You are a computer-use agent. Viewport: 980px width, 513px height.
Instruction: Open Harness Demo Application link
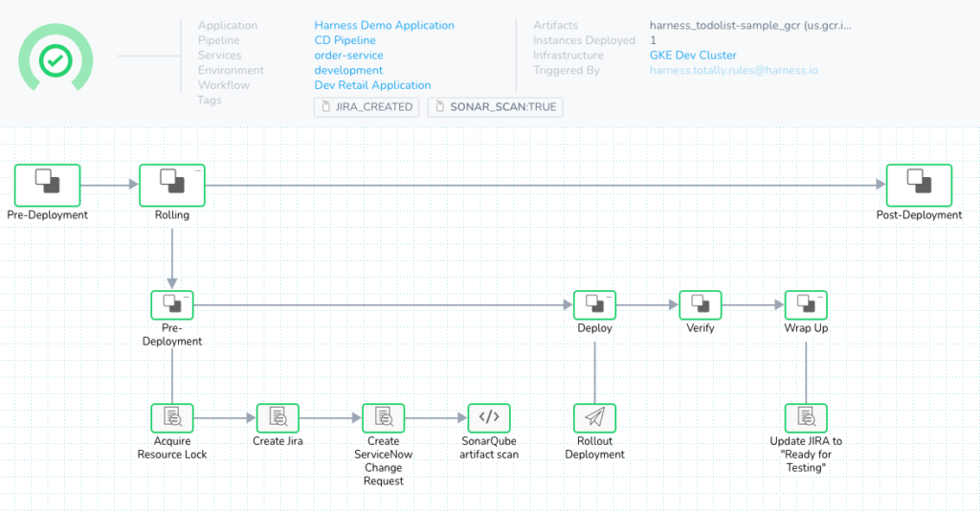click(x=384, y=25)
